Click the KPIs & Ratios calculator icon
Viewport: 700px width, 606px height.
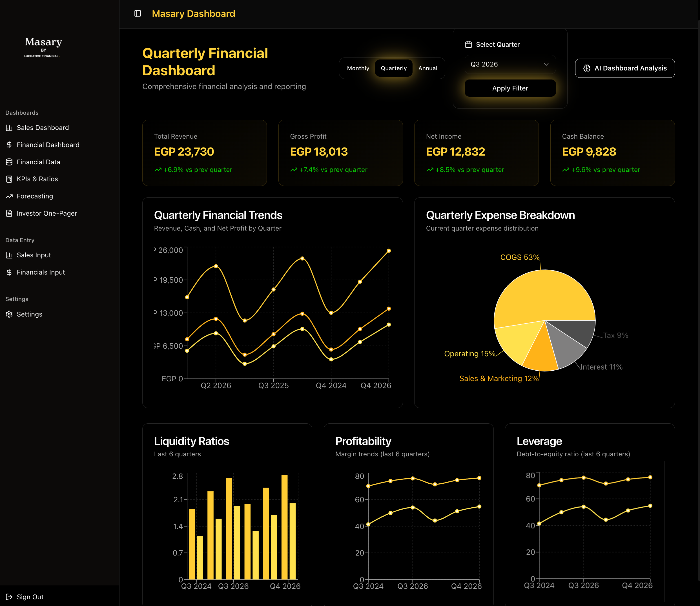(9, 179)
